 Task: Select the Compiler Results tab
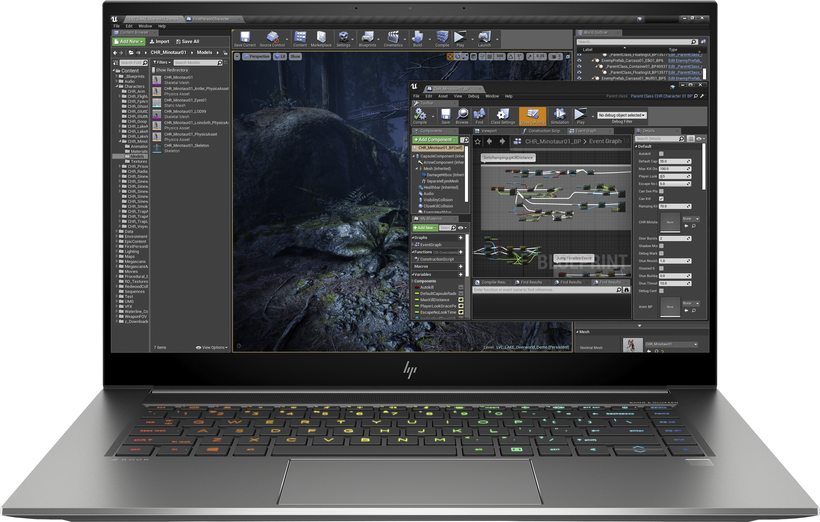494,282
